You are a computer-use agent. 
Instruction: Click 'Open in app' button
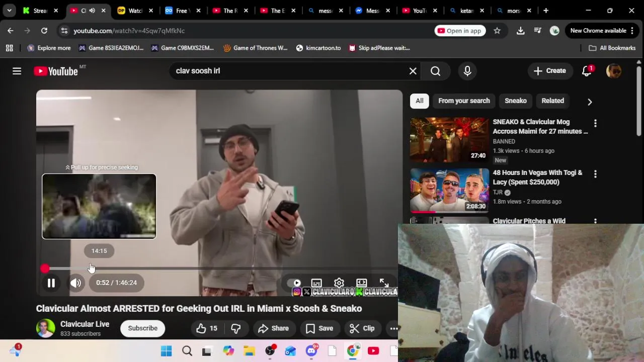[x=459, y=31]
